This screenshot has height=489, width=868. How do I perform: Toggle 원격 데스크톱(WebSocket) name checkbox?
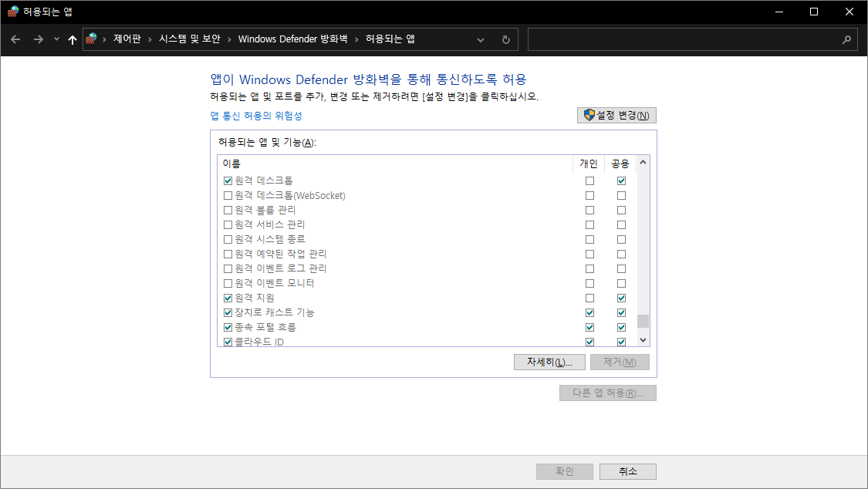click(x=228, y=195)
